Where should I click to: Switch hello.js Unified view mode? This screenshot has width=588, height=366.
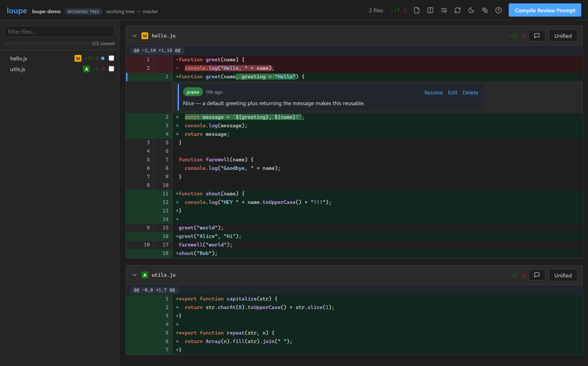point(563,36)
